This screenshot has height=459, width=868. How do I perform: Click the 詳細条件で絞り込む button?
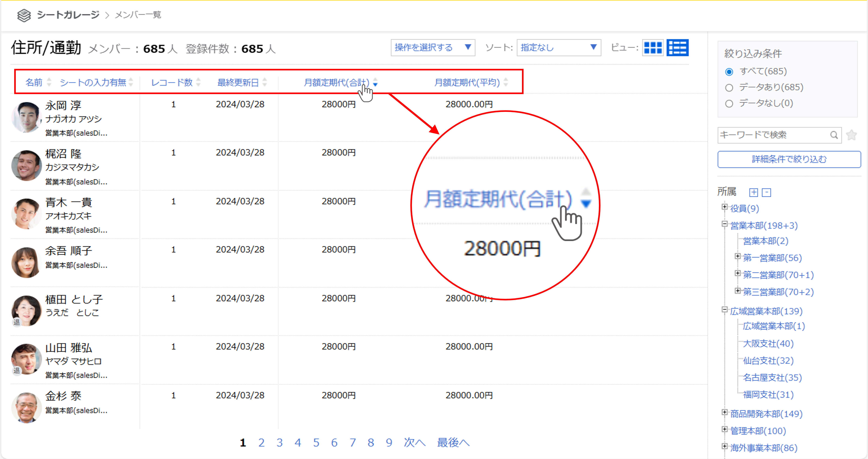coord(789,159)
